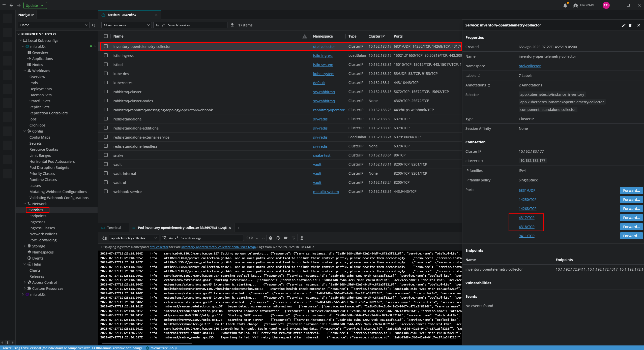Viewport: 644px width, 350px height.
Task: Open Helm Releases in the navigator
Action: point(37,276)
